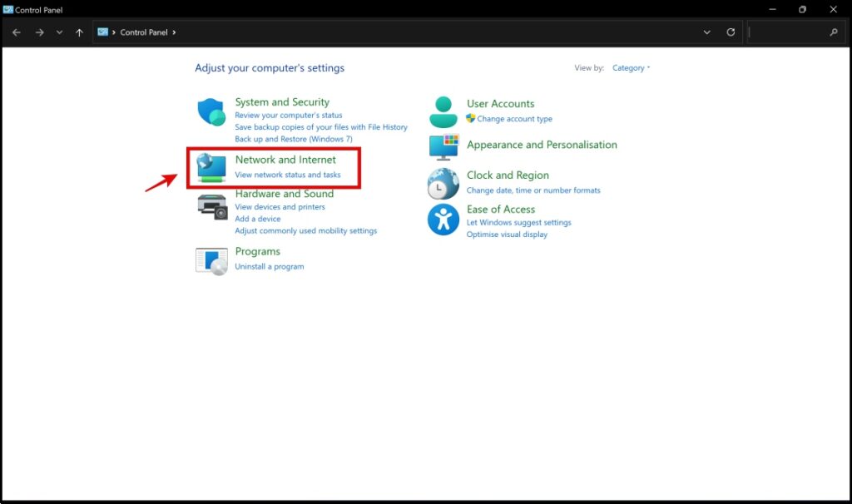Screen dimensions: 852x504
Task: Minimize the Control Panel window
Action: [x=772, y=9]
